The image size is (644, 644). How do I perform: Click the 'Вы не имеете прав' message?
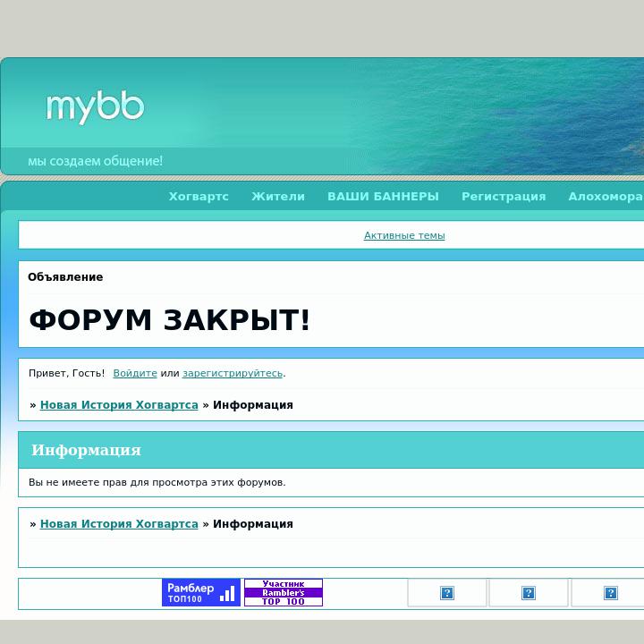click(157, 483)
